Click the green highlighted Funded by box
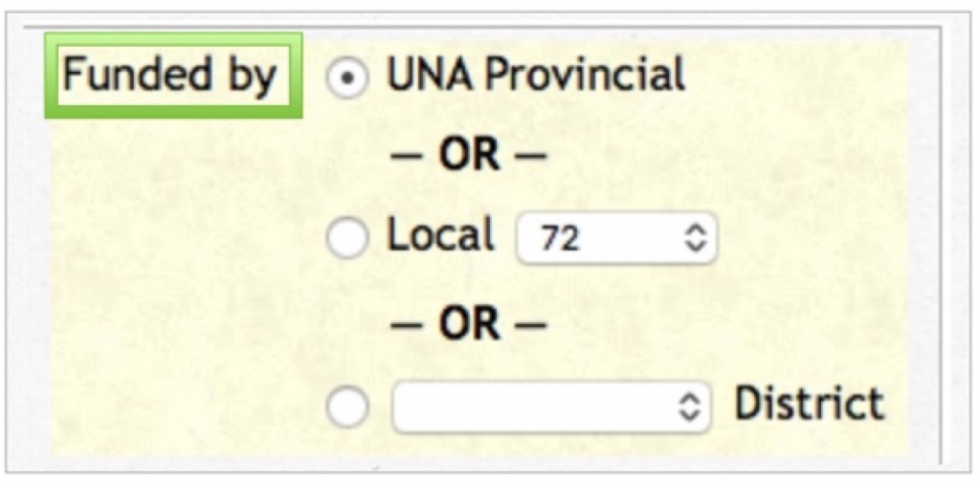The image size is (980, 481). pyautogui.click(x=173, y=76)
